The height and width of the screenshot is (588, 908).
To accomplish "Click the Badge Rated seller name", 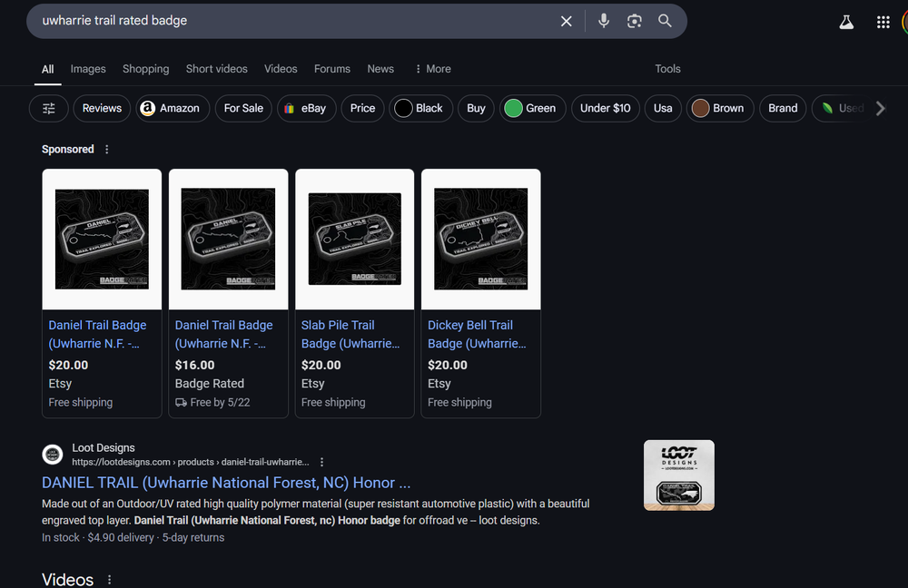I will pyautogui.click(x=209, y=384).
